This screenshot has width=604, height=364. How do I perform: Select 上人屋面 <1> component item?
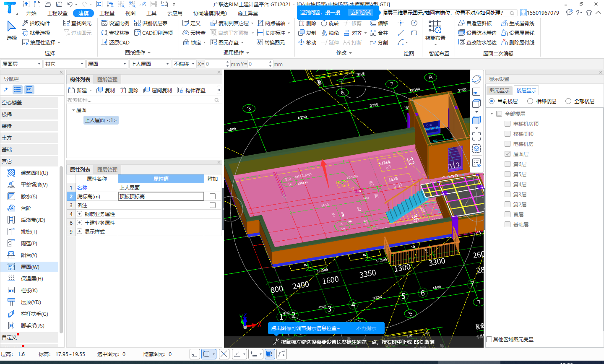point(101,120)
